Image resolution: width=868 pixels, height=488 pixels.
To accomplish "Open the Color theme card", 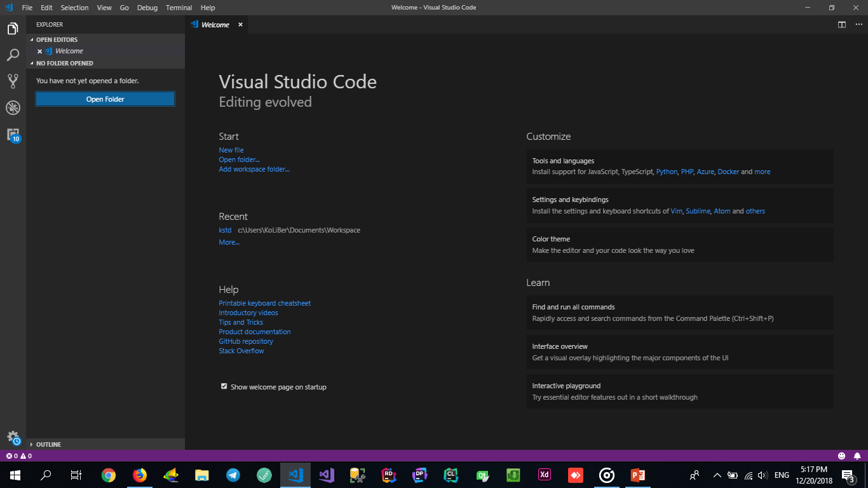I will 680,245.
